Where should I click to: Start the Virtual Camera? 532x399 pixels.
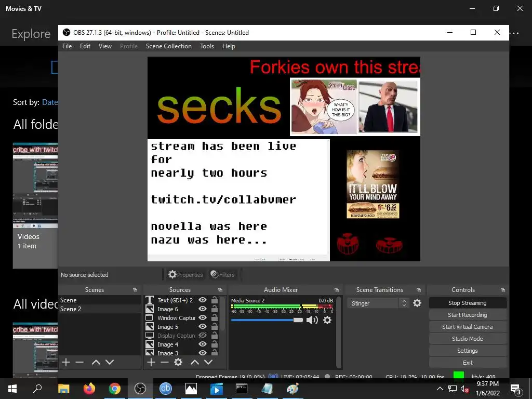click(468, 327)
